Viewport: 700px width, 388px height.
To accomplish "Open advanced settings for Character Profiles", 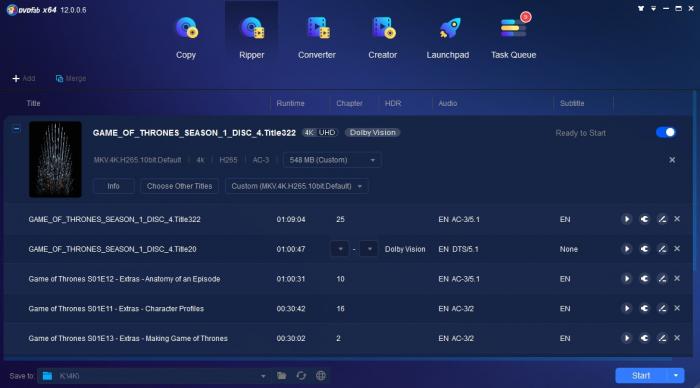I will click(644, 309).
